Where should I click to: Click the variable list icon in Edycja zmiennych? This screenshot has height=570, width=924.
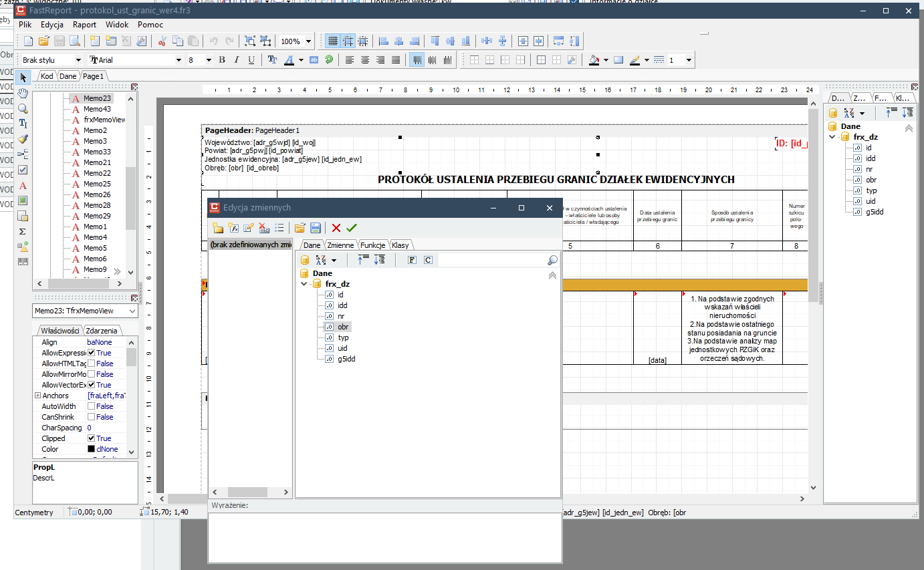pyautogui.click(x=279, y=228)
